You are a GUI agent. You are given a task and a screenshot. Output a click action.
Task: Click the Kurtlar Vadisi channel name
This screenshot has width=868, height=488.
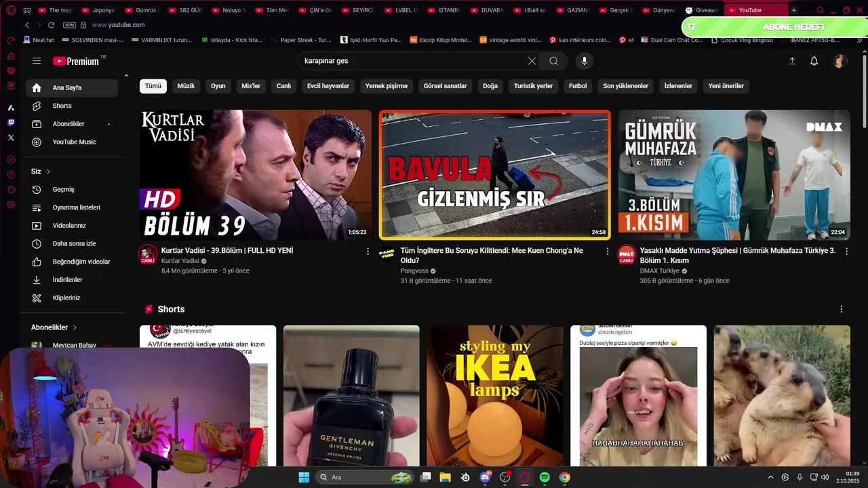(x=180, y=261)
